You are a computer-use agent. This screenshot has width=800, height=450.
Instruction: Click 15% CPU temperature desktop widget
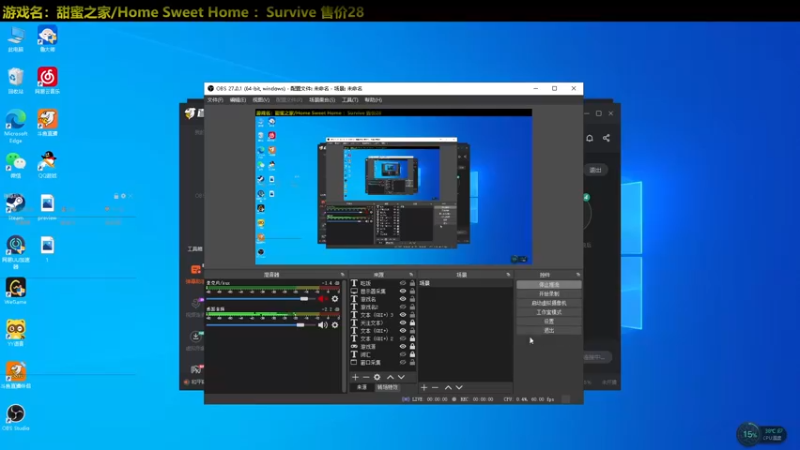762,434
